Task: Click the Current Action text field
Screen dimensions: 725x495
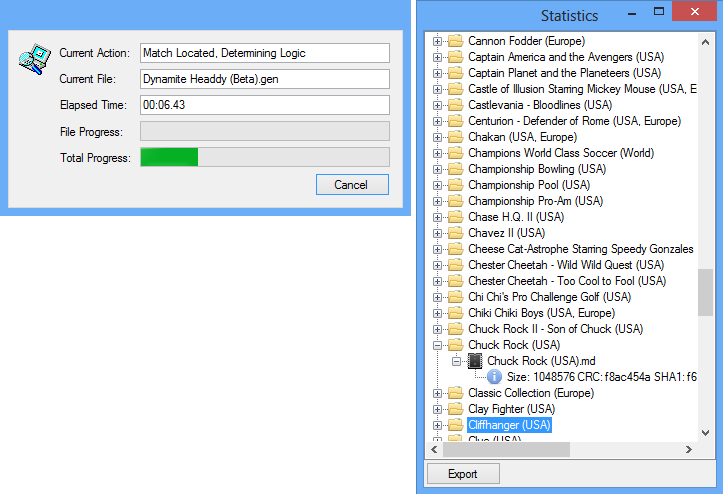Action: tap(265, 53)
